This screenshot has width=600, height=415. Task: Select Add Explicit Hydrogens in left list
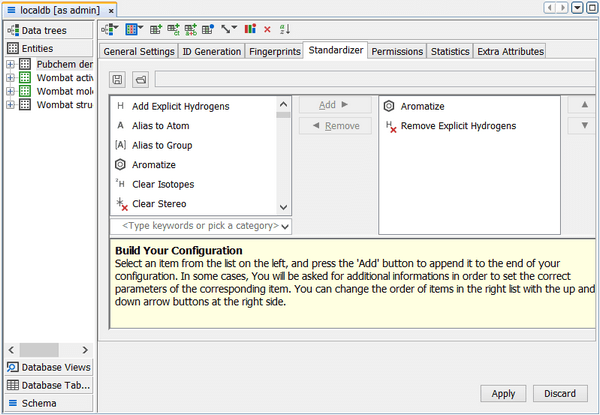[x=180, y=106]
